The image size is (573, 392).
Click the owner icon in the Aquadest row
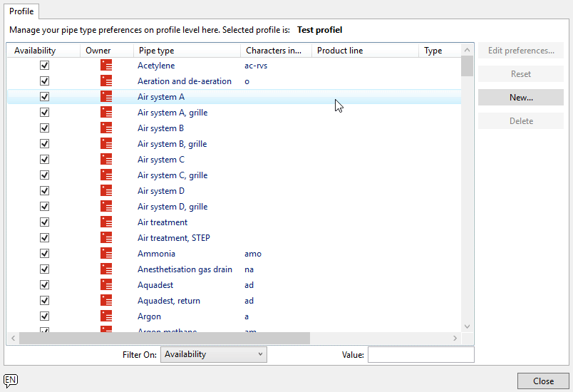coord(106,285)
